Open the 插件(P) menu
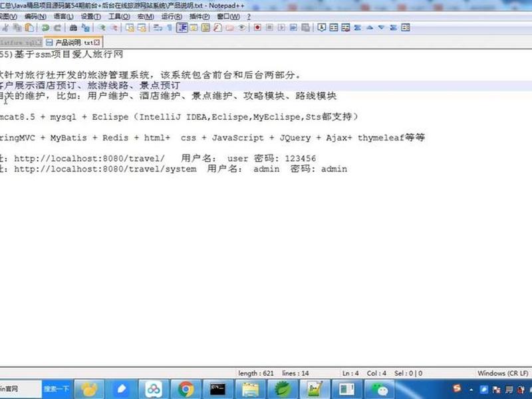Screen dimensions: 532x399 tap(199, 16)
